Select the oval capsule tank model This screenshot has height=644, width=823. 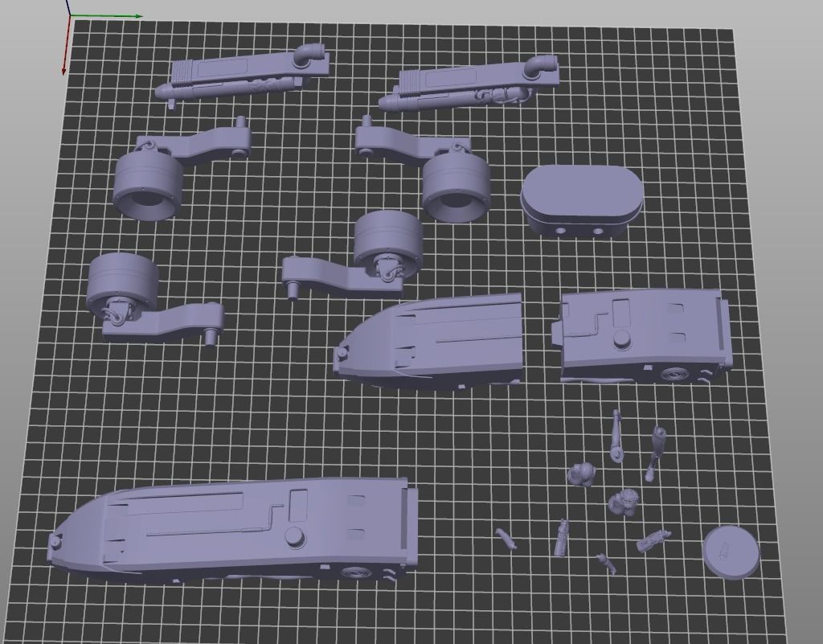582,201
